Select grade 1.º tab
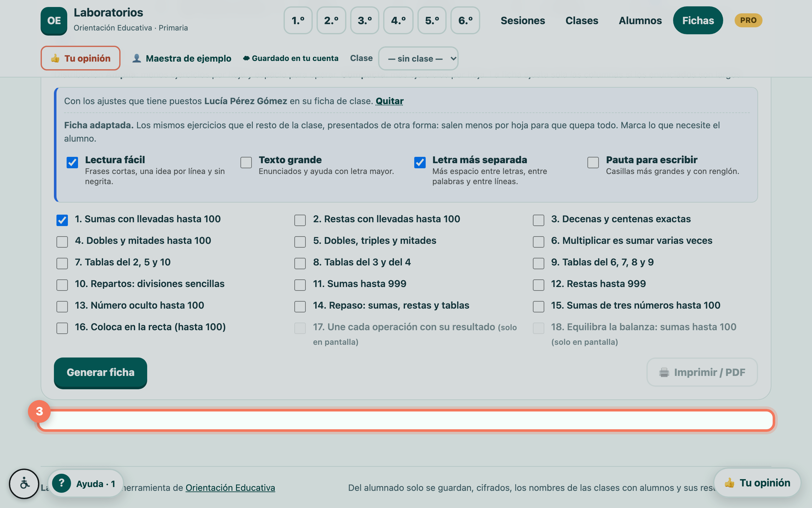Viewport: 812px width, 508px height. coord(298,21)
